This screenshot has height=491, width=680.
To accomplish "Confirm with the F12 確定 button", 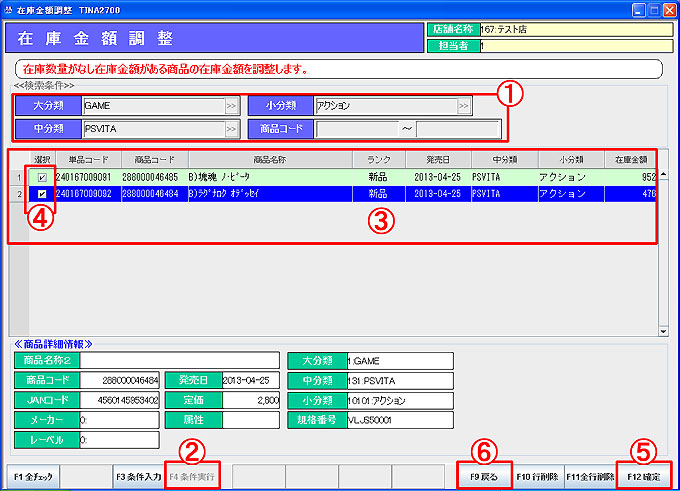I will (x=643, y=476).
